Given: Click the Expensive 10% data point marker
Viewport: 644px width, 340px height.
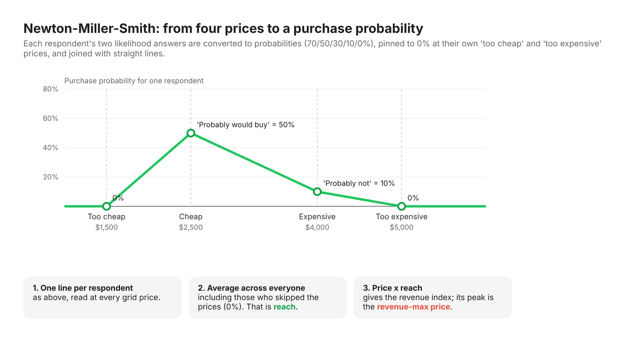Looking at the screenshot, I should coord(317,192).
